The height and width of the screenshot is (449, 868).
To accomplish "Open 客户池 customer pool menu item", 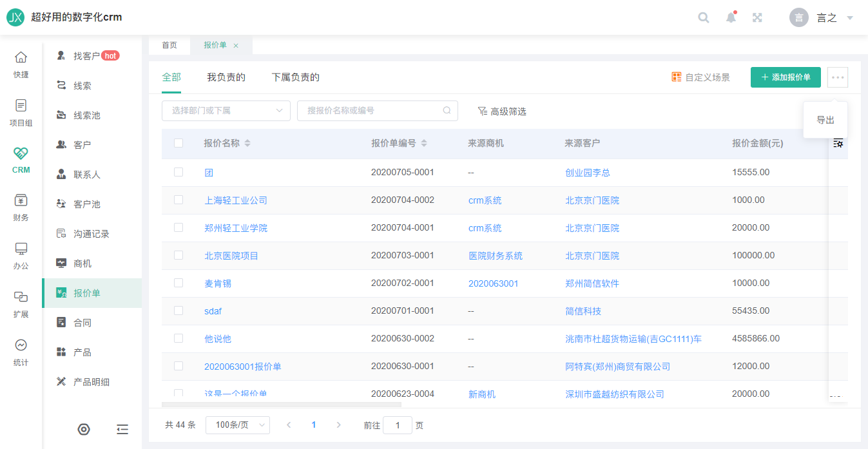I will pos(92,204).
